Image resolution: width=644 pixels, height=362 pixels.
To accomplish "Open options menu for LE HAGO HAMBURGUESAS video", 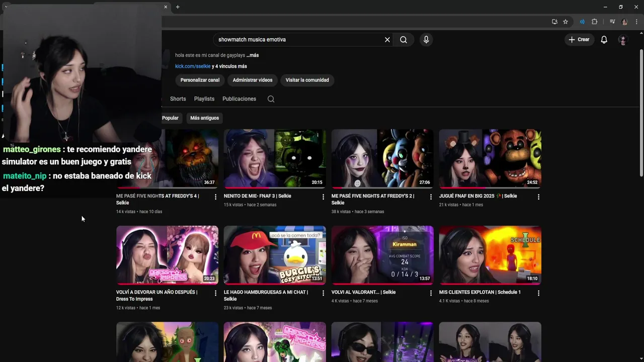I will click(323, 293).
